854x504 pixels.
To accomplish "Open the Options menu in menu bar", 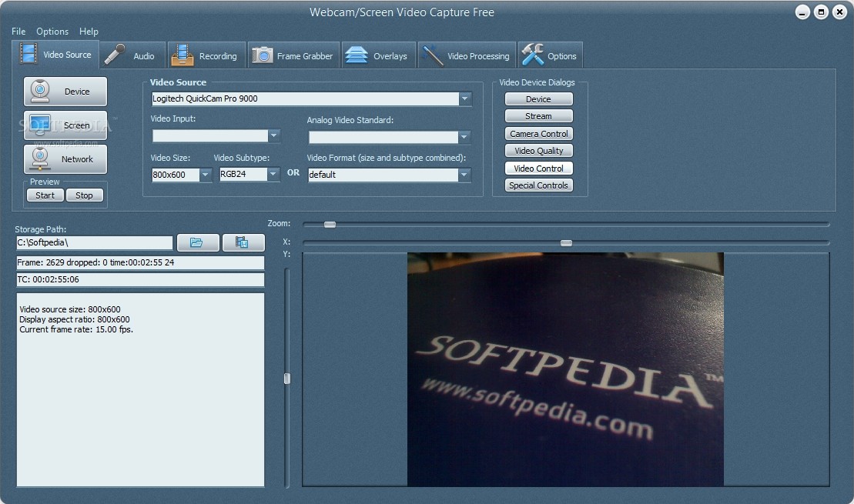I will click(52, 32).
